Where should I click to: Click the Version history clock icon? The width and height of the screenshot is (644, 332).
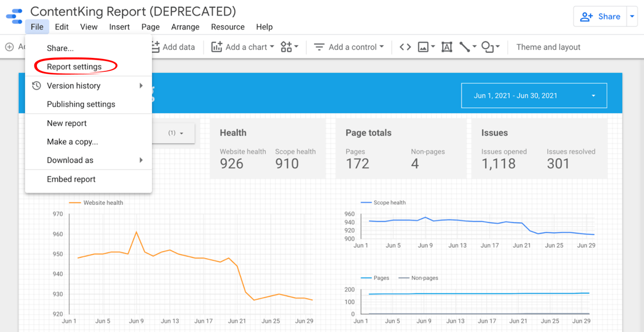click(36, 86)
